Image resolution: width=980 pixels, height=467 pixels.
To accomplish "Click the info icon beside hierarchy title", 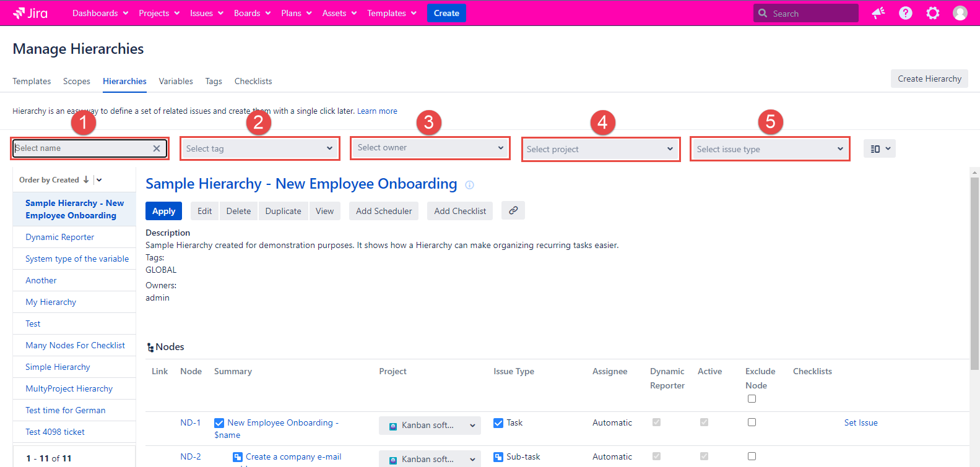I will click(x=469, y=185).
